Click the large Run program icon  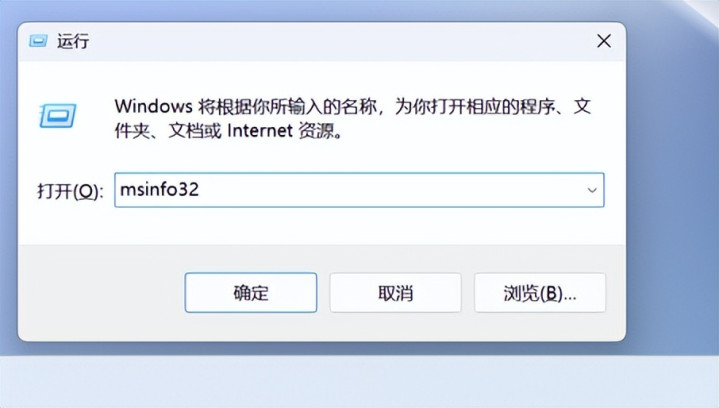coord(58,116)
